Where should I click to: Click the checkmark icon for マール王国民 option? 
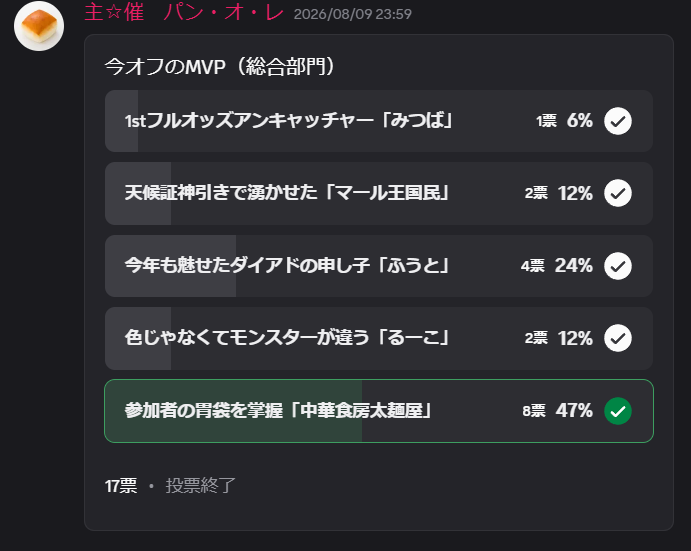pyautogui.click(x=618, y=193)
